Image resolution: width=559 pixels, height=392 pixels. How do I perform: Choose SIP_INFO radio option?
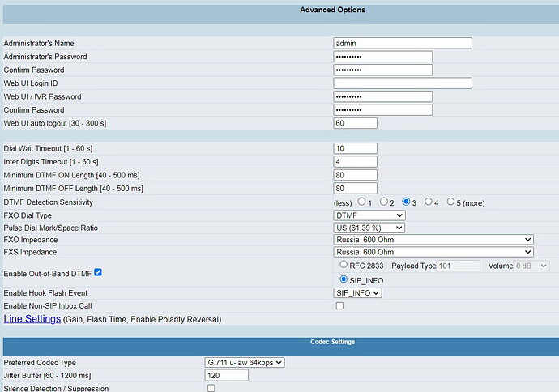coord(344,279)
